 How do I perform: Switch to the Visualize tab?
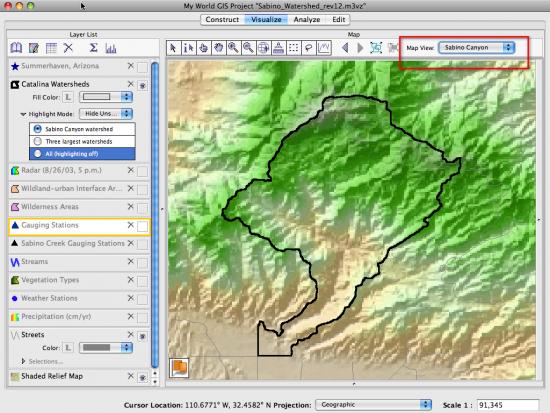tap(266, 20)
